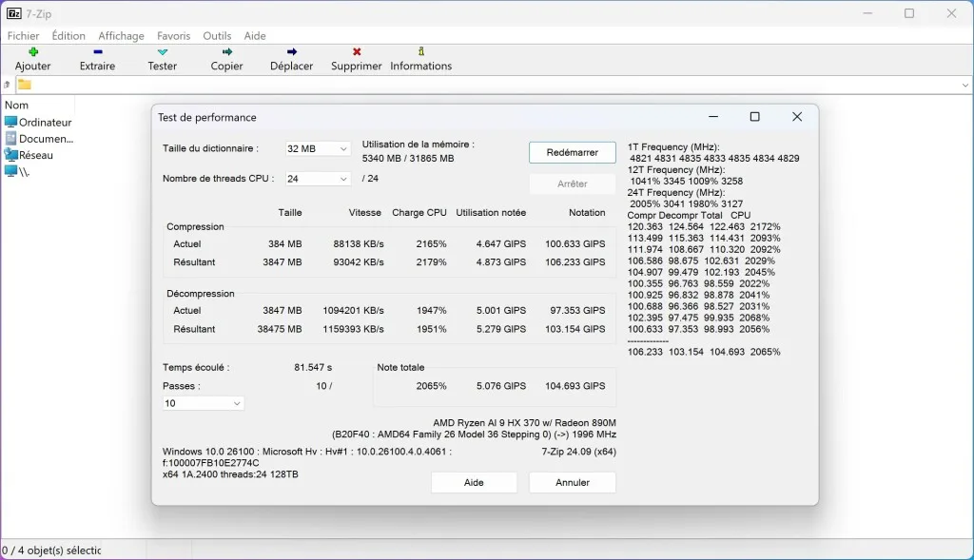Open the Passes count dropdown
Screen dimensions: 974x560
(204, 403)
